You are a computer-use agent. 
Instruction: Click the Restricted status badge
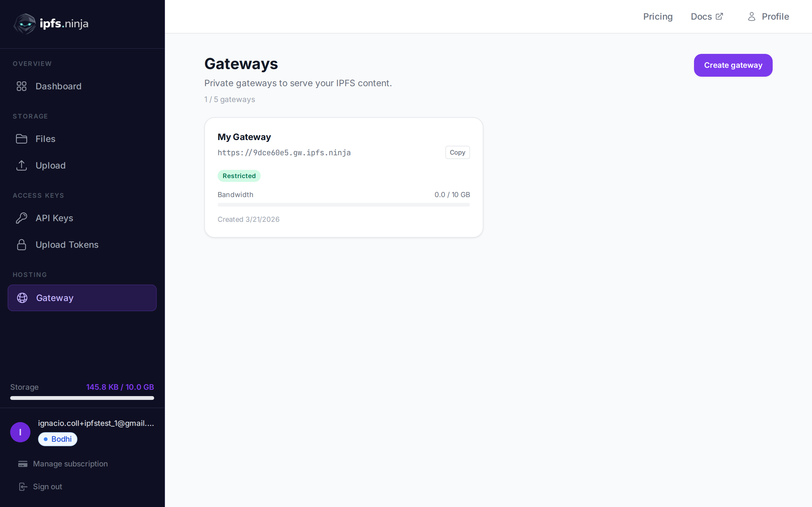point(239,175)
